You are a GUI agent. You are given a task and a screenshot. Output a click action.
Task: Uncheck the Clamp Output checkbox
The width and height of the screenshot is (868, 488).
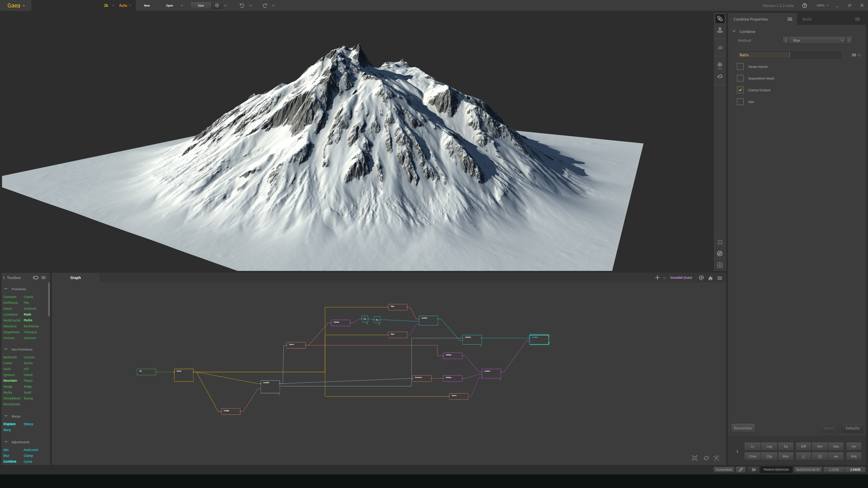pos(740,90)
